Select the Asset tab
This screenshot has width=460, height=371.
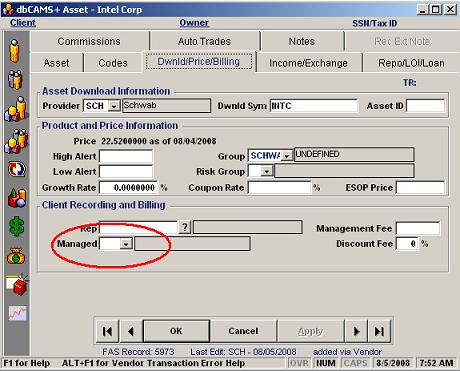click(56, 63)
